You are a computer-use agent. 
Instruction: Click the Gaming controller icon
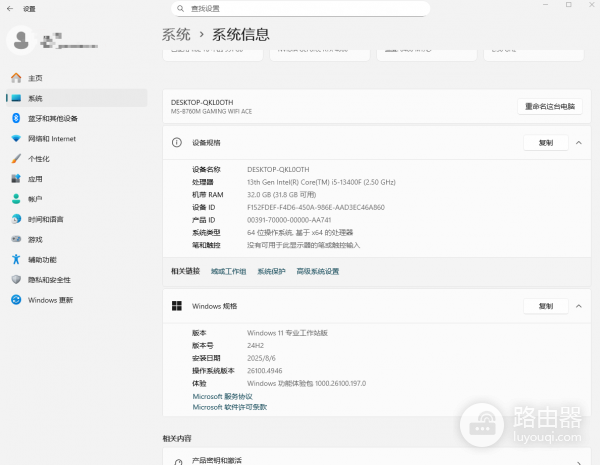(16, 239)
